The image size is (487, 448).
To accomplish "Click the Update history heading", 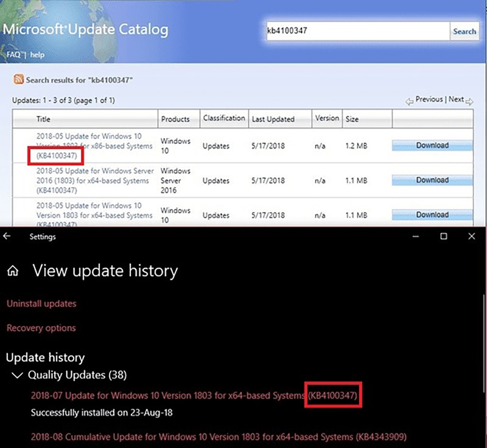I will (45, 358).
